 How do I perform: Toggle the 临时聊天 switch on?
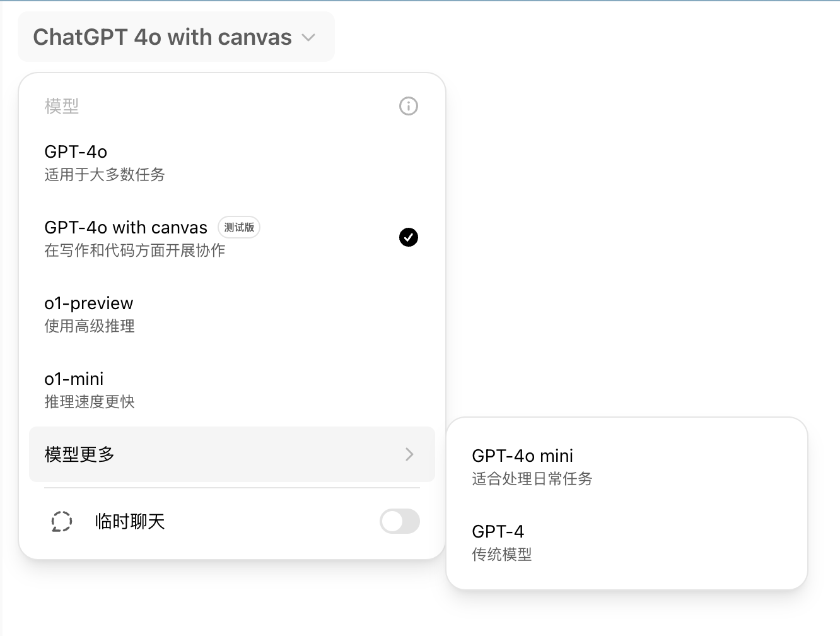pos(400,521)
